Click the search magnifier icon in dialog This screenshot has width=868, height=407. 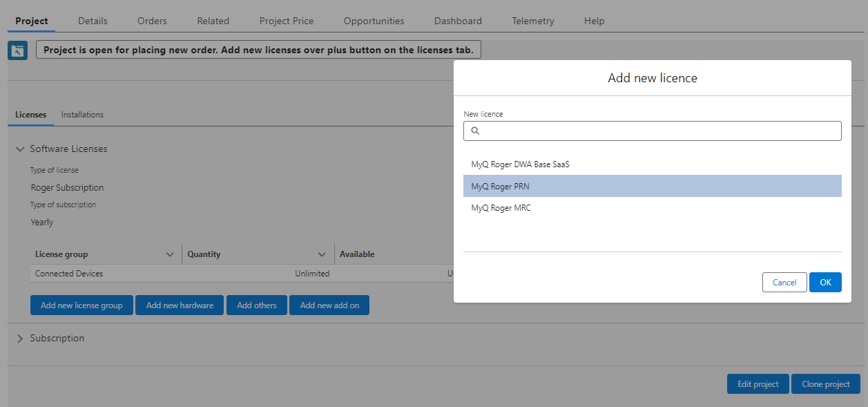[x=475, y=131]
